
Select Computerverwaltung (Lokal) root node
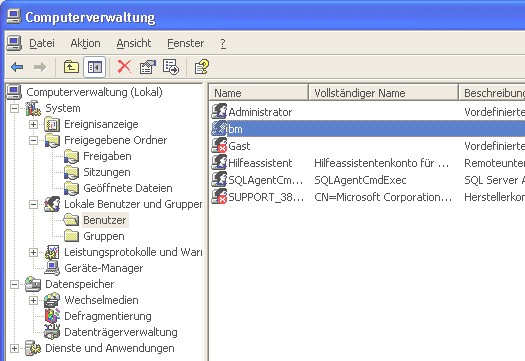click(94, 92)
